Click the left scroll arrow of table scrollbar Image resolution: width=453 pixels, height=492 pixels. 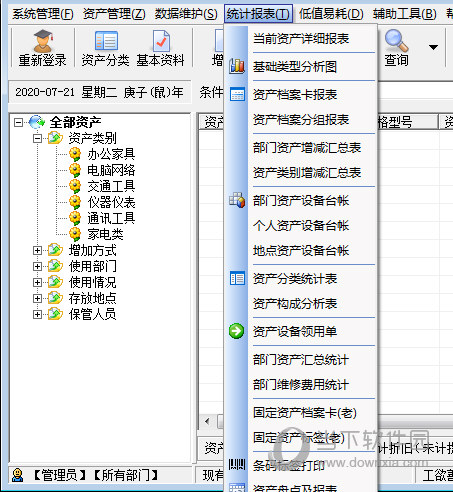click(207, 421)
